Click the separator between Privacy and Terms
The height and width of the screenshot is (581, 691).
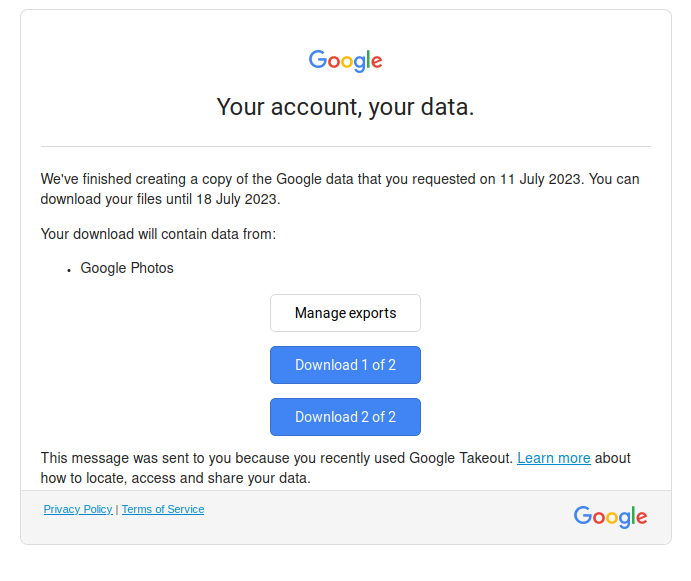117,510
